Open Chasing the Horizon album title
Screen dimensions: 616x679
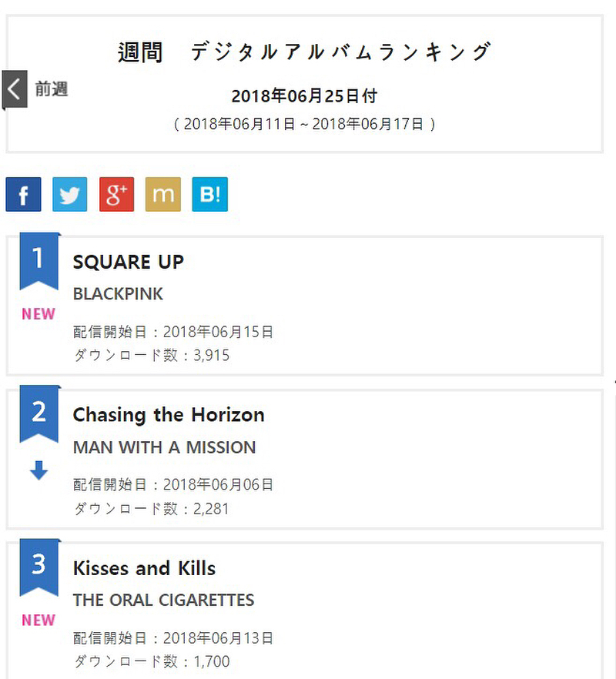click(x=169, y=415)
